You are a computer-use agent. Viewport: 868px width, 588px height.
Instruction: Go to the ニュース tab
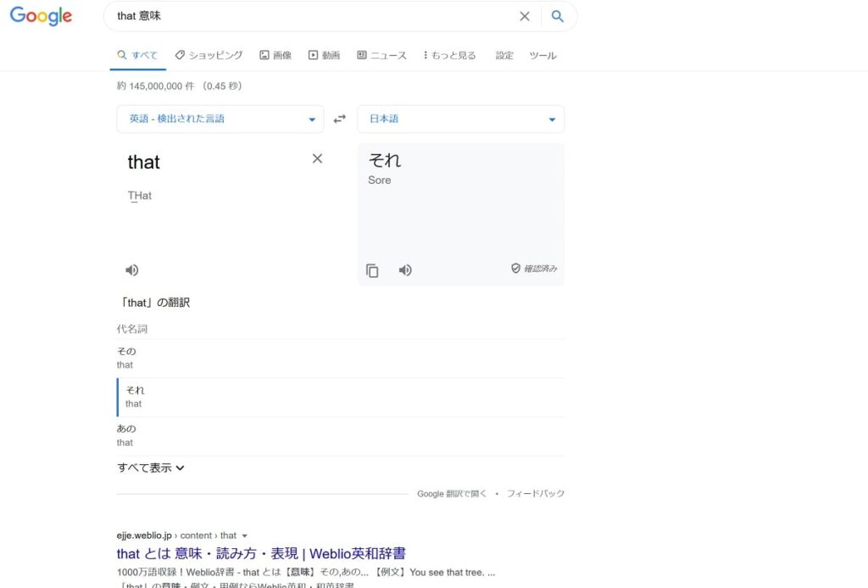pos(381,55)
